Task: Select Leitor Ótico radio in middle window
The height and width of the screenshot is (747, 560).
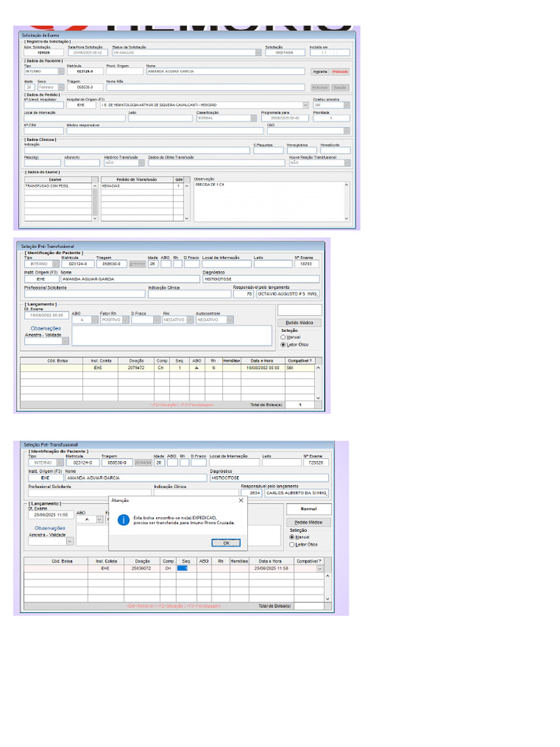Action: coord(283,344)
